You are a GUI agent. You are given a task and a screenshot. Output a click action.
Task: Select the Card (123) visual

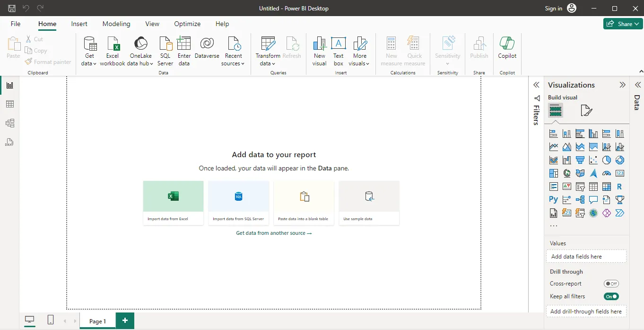coord(619,174)
